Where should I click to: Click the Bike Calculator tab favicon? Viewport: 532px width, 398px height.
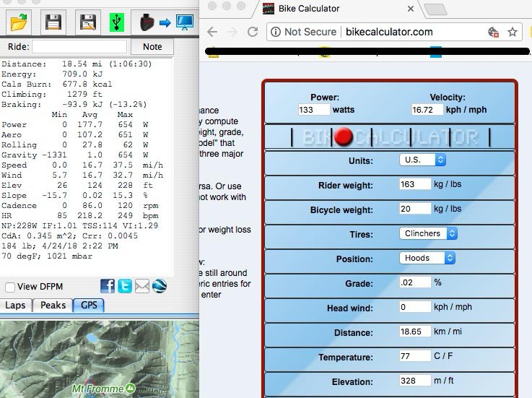click(x=269, y=9)
